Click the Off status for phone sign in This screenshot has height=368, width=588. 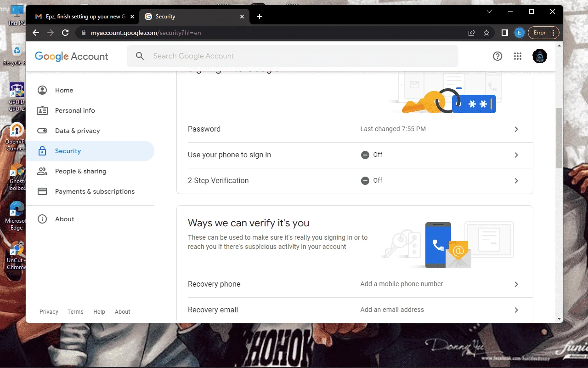tap(372, 155)
